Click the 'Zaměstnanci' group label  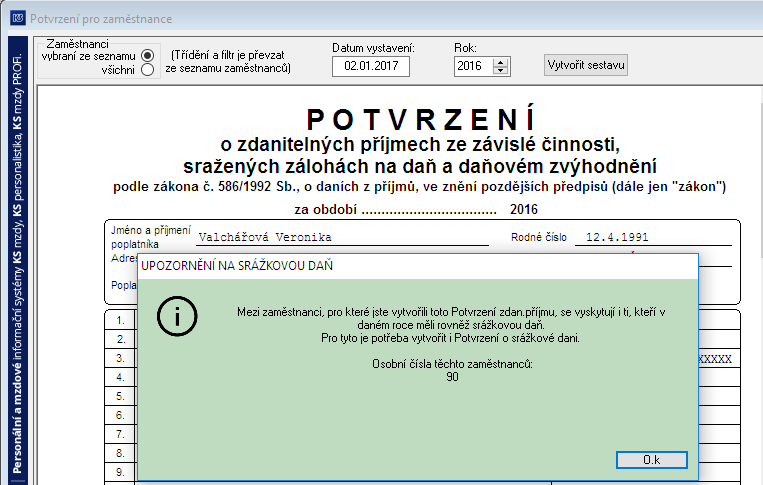point(77,44)
